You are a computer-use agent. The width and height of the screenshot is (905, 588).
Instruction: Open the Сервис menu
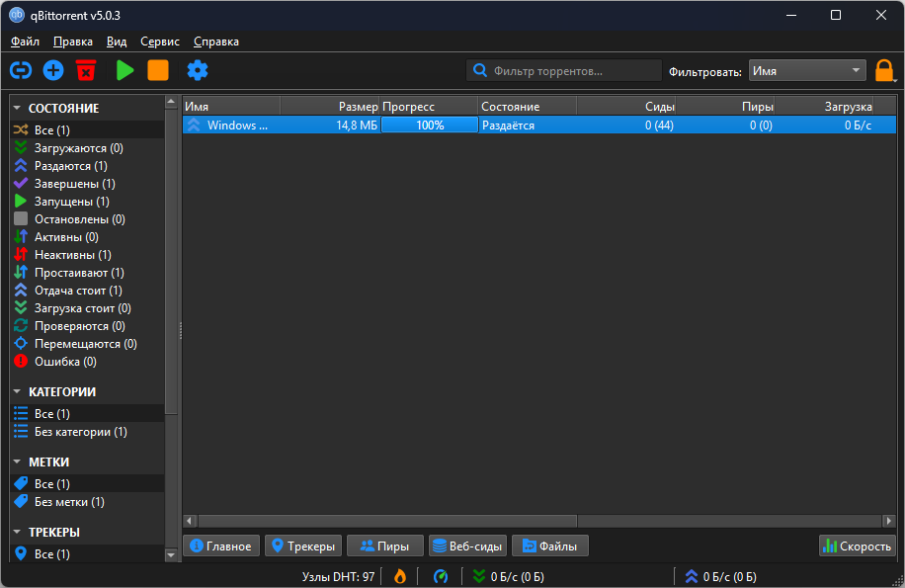coord(160,42)
